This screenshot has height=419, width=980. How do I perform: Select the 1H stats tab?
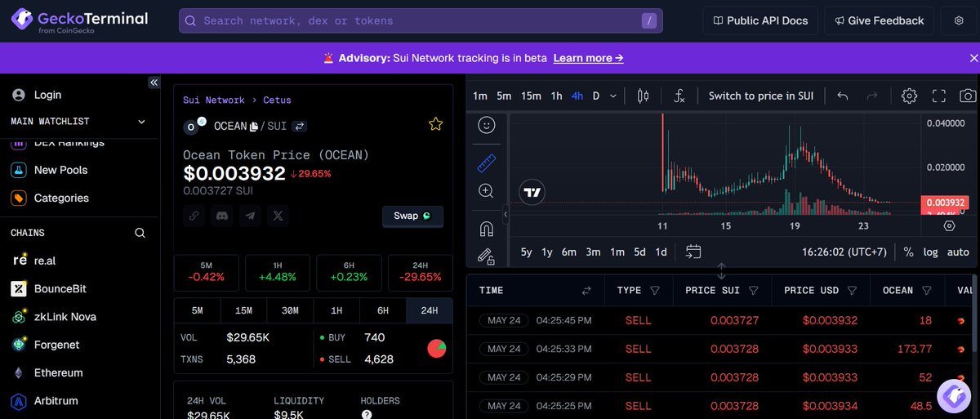point(336,310)
